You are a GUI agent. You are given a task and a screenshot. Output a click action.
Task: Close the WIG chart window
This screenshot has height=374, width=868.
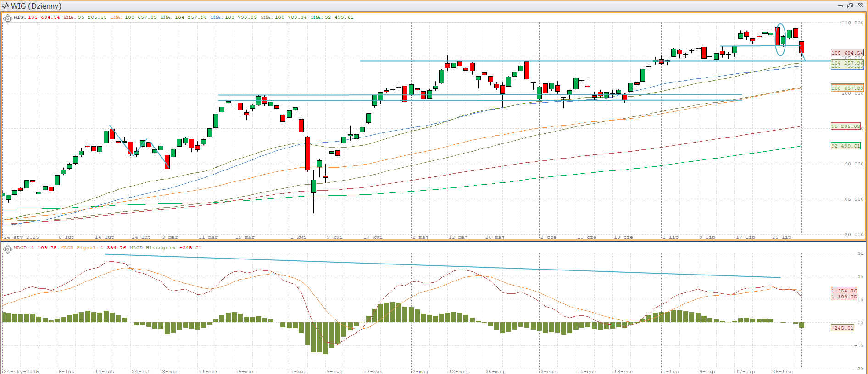[x=860, y=6]
